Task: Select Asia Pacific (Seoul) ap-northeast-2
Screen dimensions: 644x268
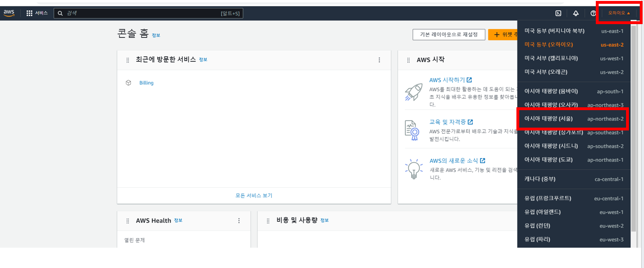Action: point(574,119)
